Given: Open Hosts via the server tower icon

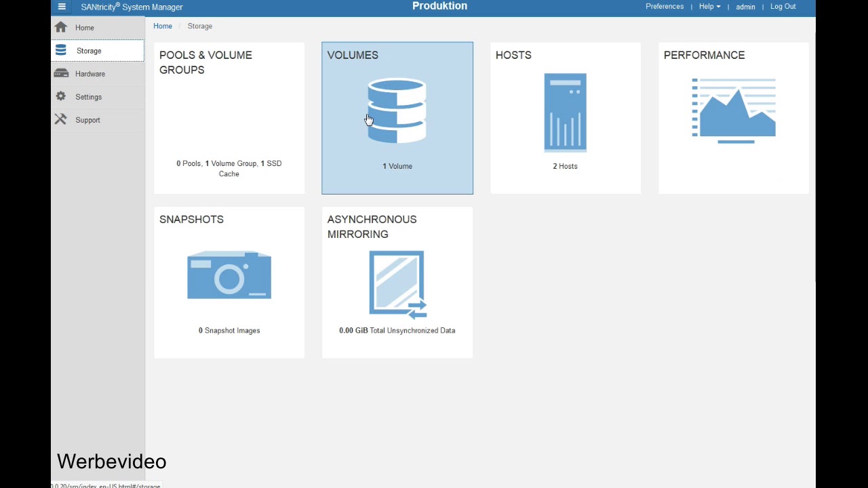Looking at the screenshot, I should point(565,113).
